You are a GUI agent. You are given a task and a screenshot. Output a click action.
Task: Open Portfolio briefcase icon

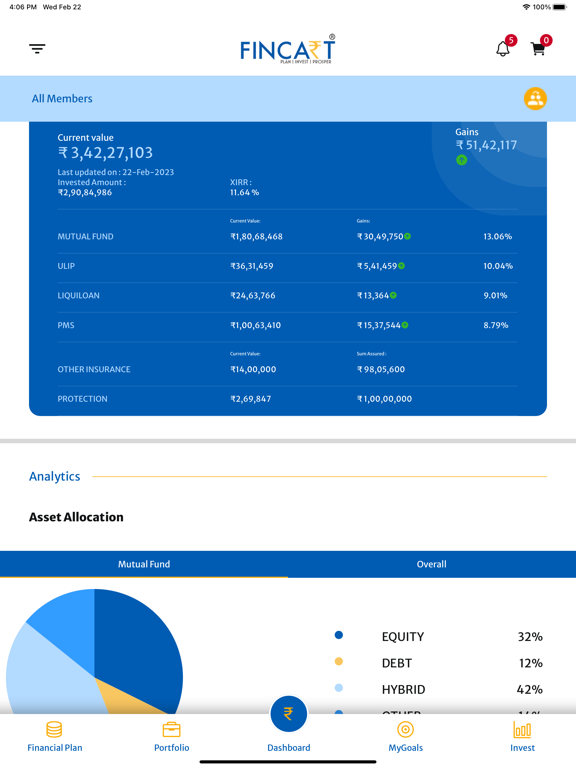click(171, 730)
